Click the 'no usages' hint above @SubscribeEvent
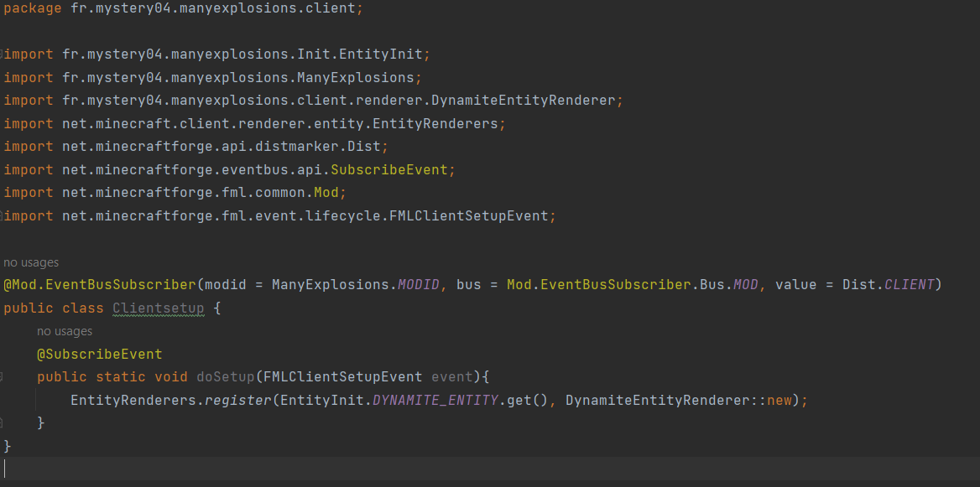The height and width of the screenshot is (487, 980). click(65, 331)
